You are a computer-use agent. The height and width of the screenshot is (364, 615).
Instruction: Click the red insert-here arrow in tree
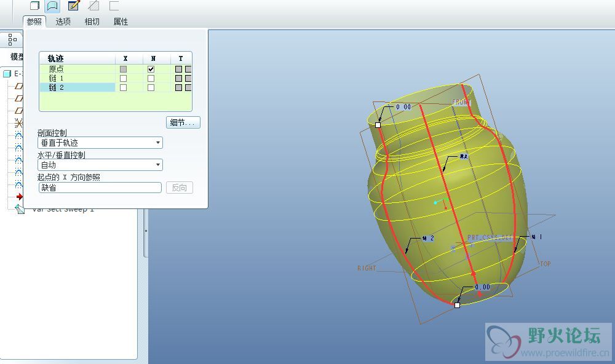pyautogui.click(x=19, y=197)
